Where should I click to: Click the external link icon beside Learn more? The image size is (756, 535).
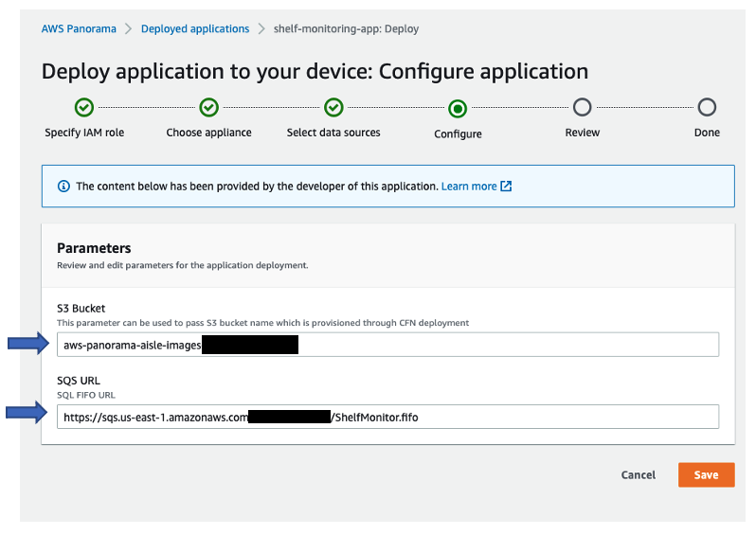click(x=506, y=186)
